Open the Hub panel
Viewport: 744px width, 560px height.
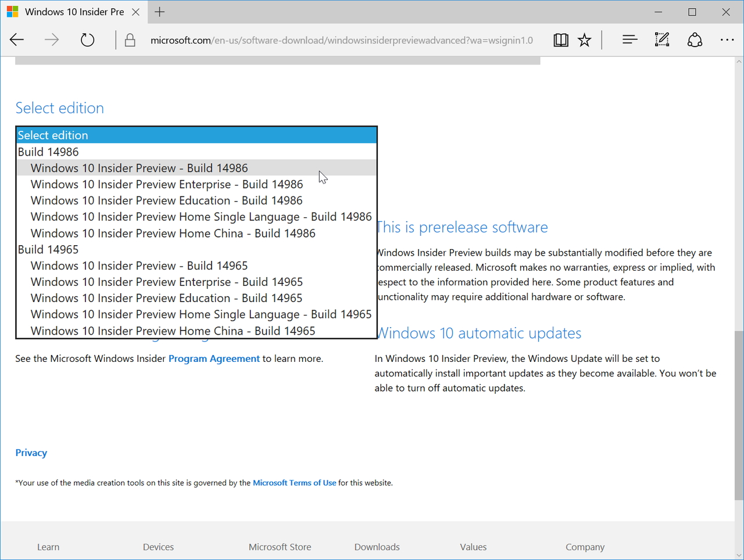pyautogui.click(x=629, y=40)
